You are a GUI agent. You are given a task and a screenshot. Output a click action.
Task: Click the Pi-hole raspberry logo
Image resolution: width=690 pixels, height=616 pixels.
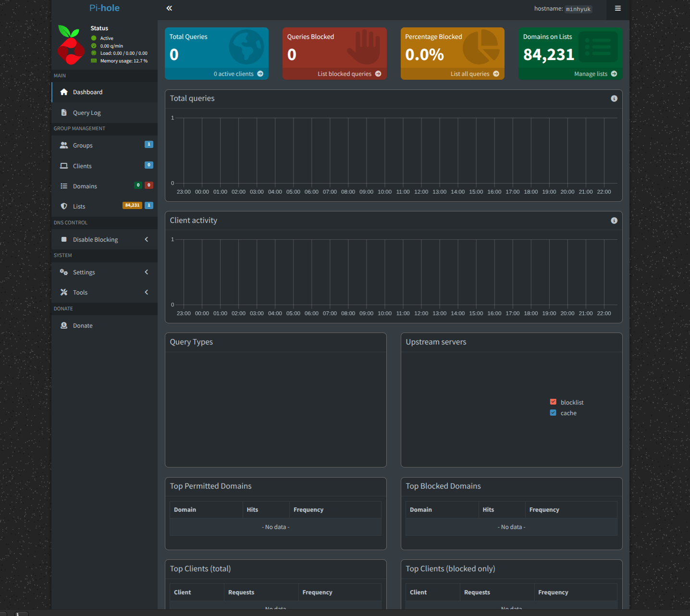71,45
